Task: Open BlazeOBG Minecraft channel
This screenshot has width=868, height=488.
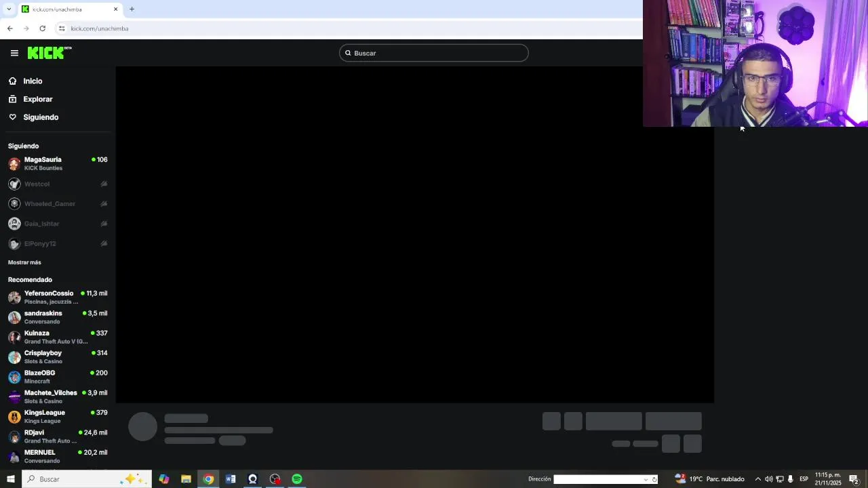Action: tap(58, 377)
